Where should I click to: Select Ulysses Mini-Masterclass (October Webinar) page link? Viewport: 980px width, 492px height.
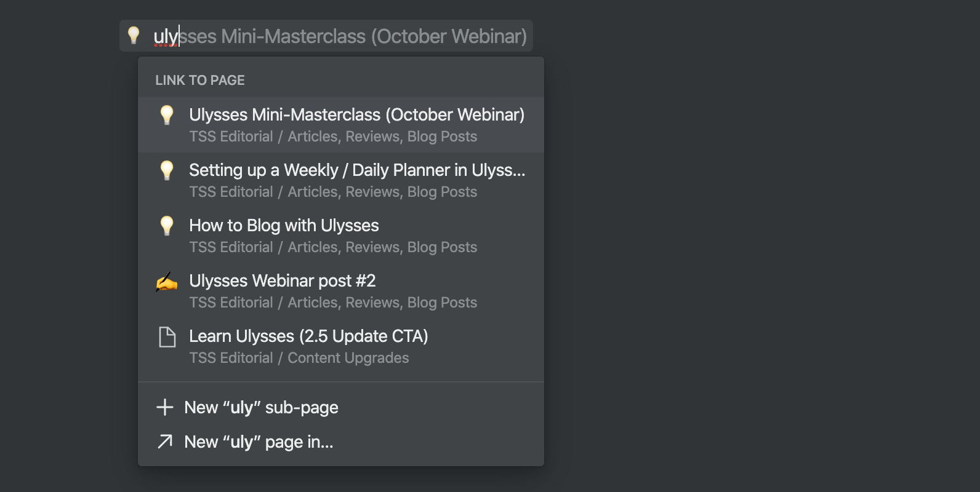[341, 125]
